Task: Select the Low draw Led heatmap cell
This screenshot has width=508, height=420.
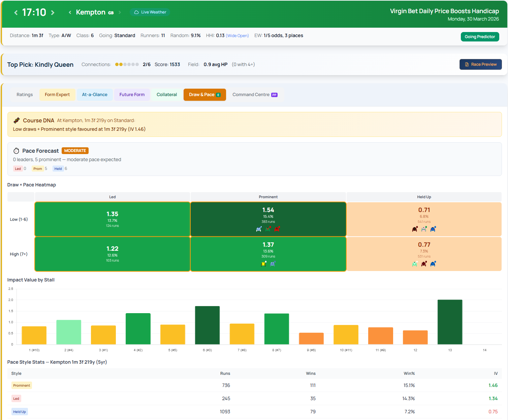Action: [112, 219]
